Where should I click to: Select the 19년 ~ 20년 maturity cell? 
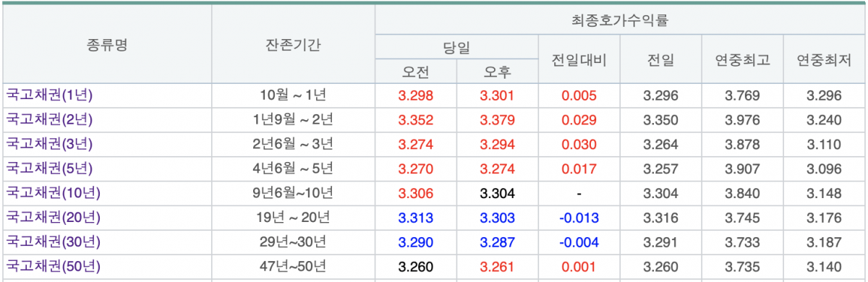293,218
